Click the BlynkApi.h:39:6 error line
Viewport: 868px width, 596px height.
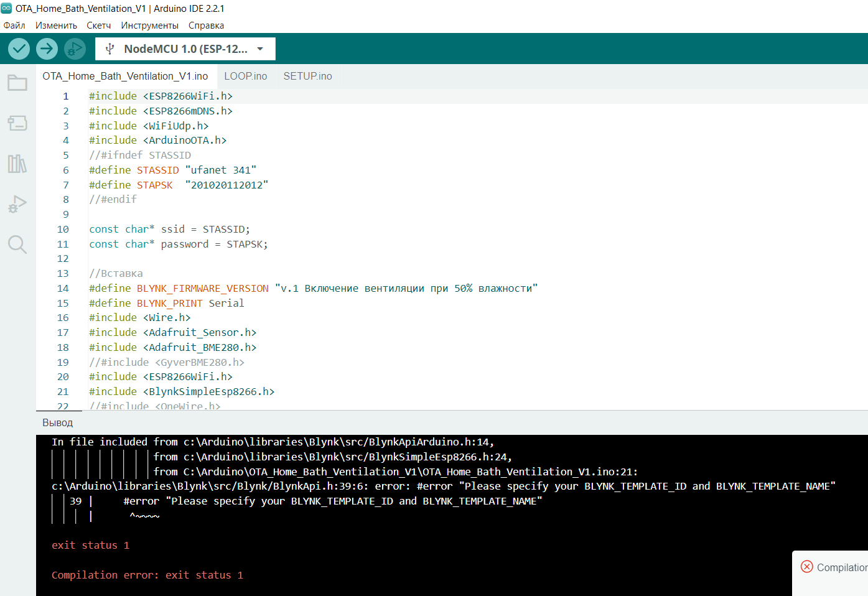click(444, 486)
